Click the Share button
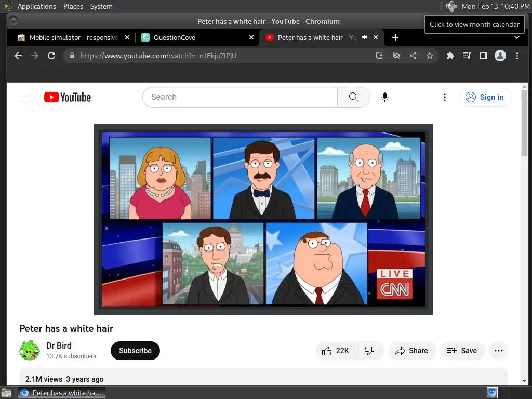The image size is (532, 399). tap(412, 351)
